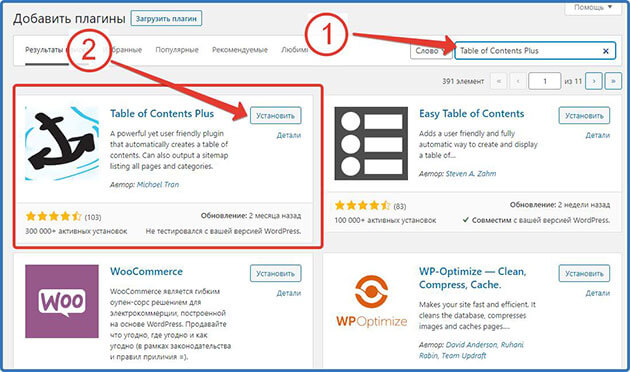Open the Table of Contents Plus title link
630x372 pixels.
pyautogui.click(x=162, y=114)
